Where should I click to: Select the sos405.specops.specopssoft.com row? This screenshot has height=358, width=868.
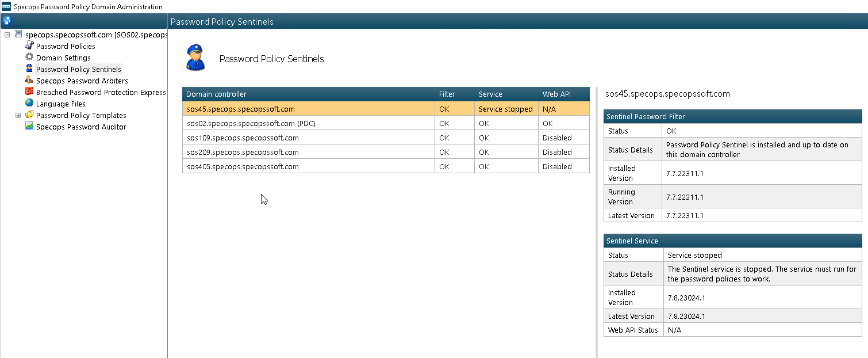(386, 166)
